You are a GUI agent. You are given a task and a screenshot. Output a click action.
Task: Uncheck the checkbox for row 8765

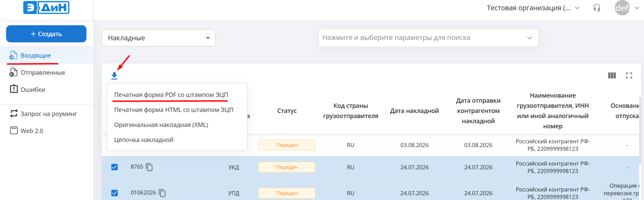tap(114, 167)
